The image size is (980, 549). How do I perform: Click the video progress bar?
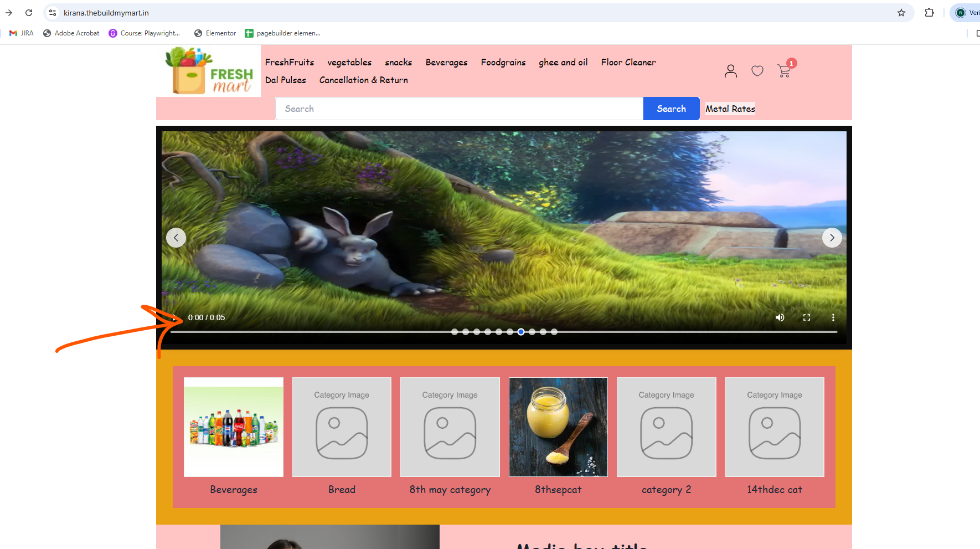pyautogui.click(x=504, y=332)
